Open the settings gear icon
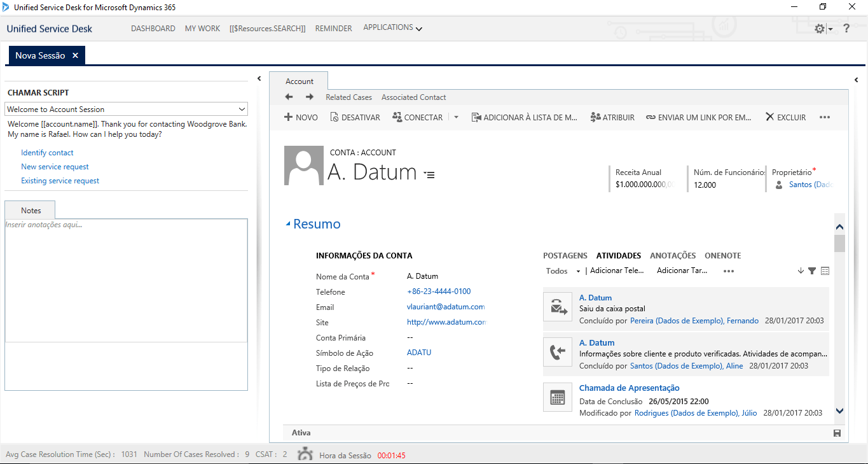The width and height of the screenshot is (868, 464). (820, 29)
